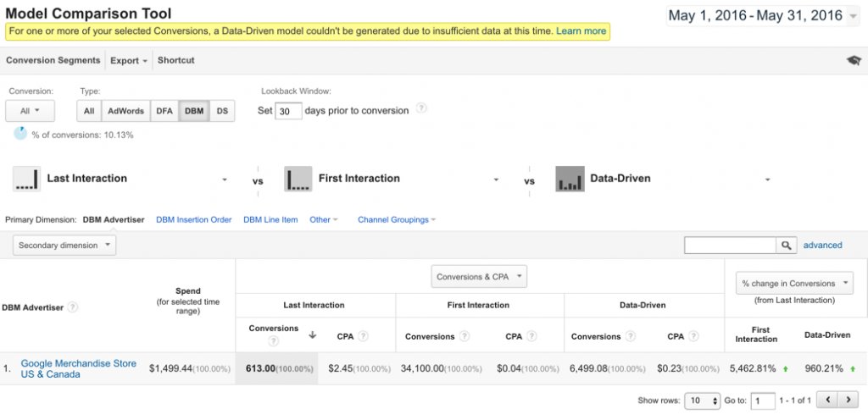Select the All type filter
Viewport: 868px width, 420px height.
coord(89,111)
